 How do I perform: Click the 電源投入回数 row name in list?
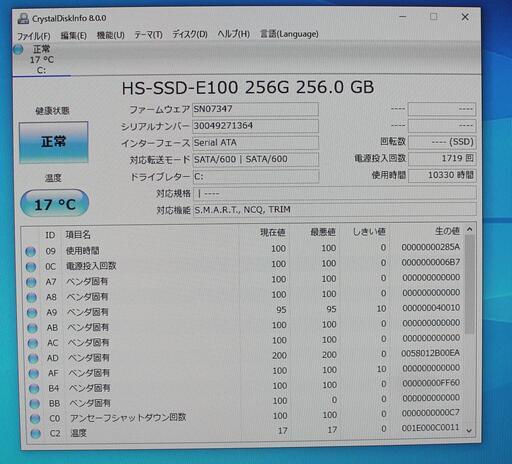pyautogui.click(x=91, y=266)
